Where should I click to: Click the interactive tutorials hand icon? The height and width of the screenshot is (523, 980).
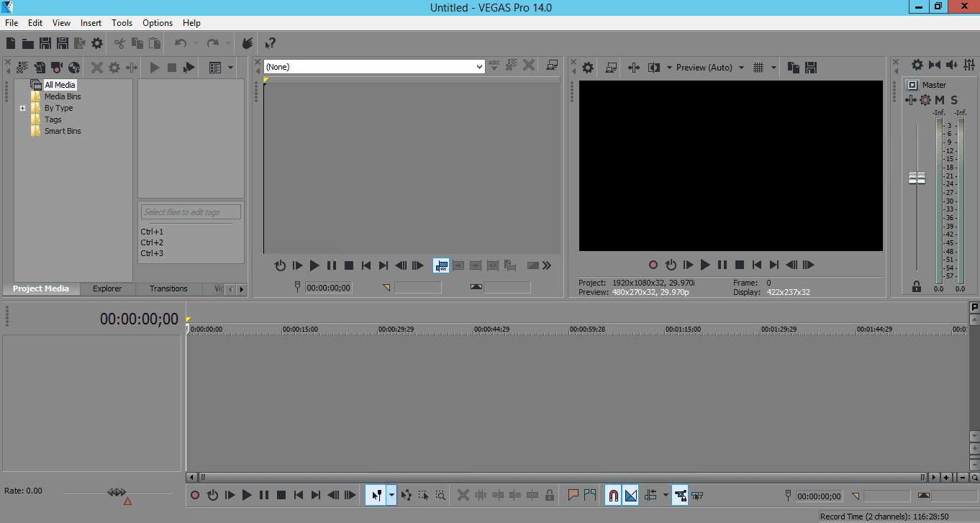pyautogui.click(x=247, y=43)
